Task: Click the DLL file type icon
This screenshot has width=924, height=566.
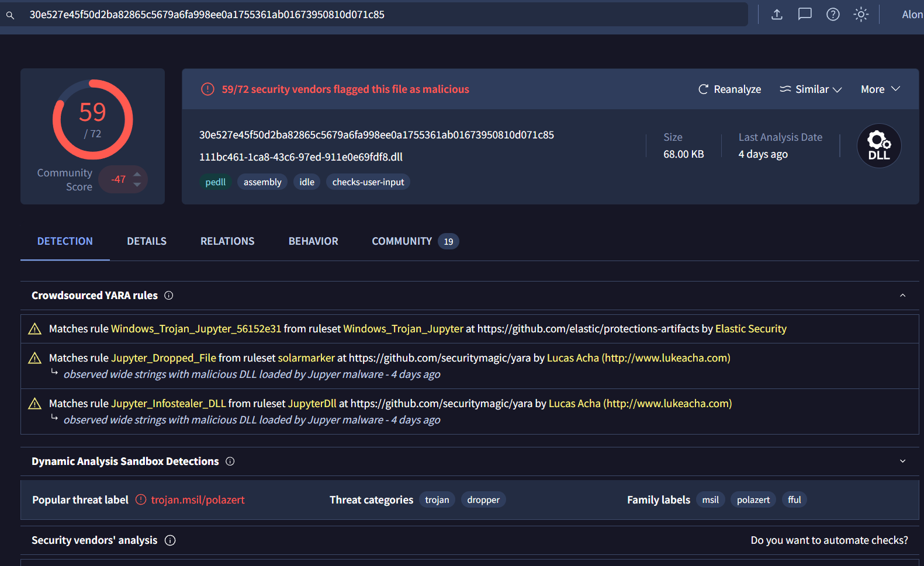Action: [878, 146]
